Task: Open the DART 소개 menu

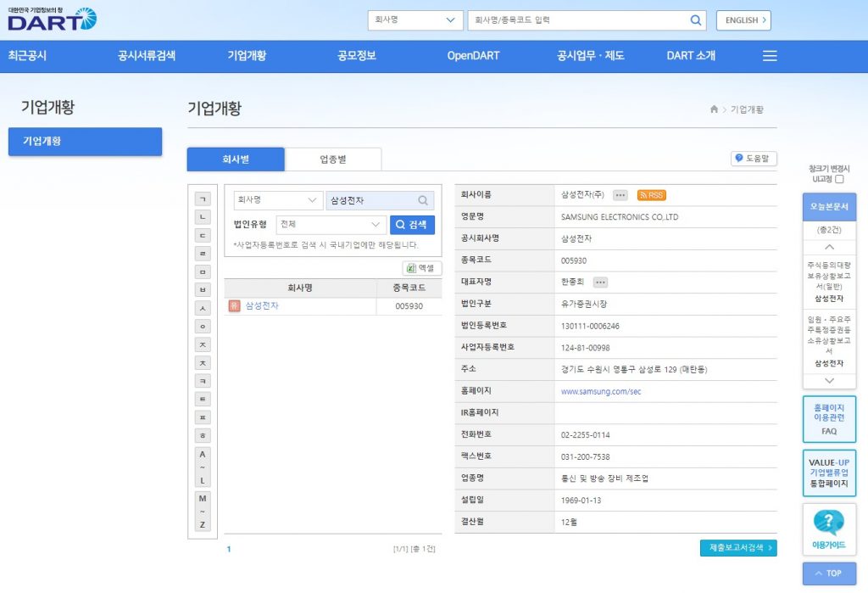Action: pyautogui.click(x=691, y=55)
